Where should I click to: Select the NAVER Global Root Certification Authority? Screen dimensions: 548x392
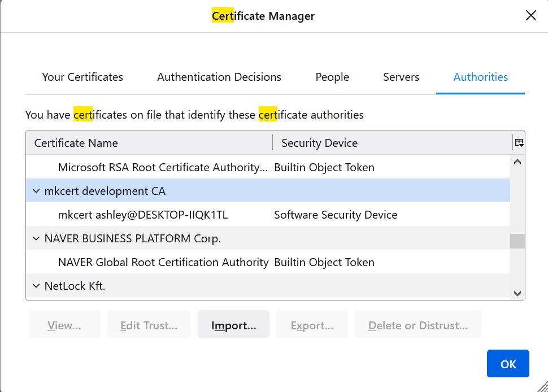[x=163, y=262]
